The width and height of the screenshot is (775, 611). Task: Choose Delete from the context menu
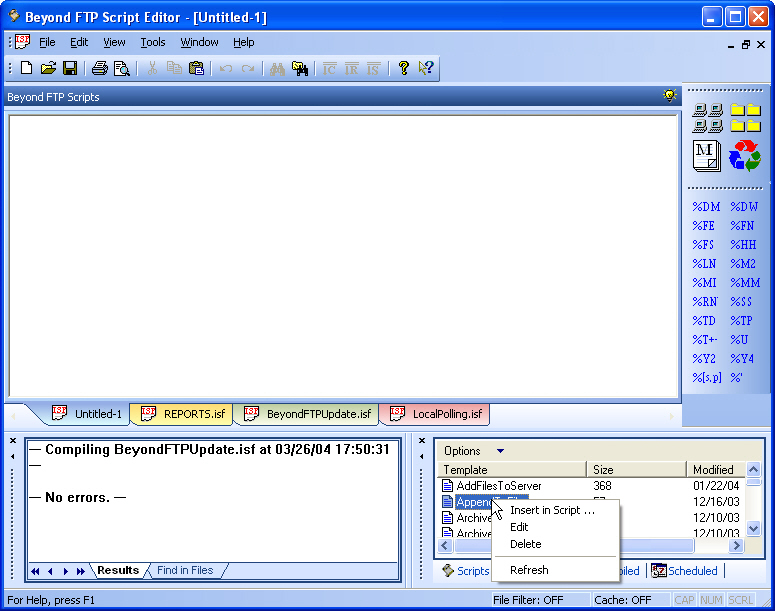click(x=556, y=544)
